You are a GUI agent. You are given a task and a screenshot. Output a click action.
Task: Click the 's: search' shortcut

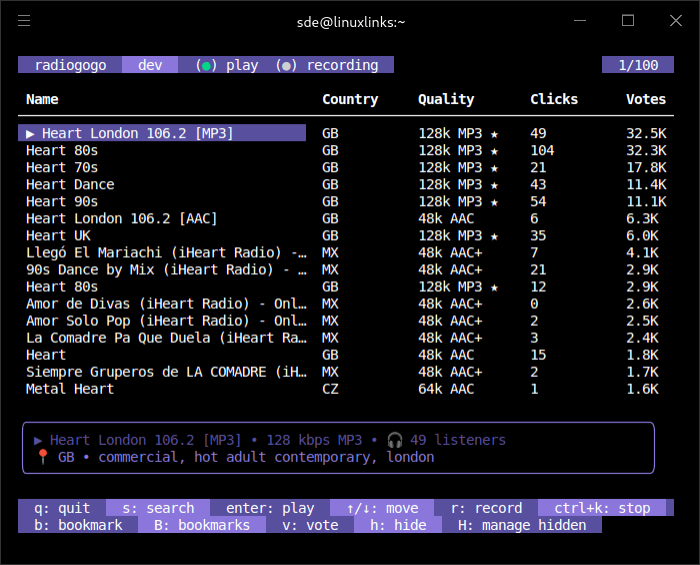coord(156,508)
